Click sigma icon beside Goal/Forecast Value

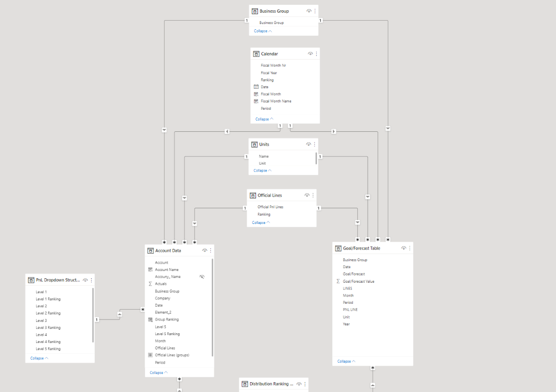(x=338, y=281)
